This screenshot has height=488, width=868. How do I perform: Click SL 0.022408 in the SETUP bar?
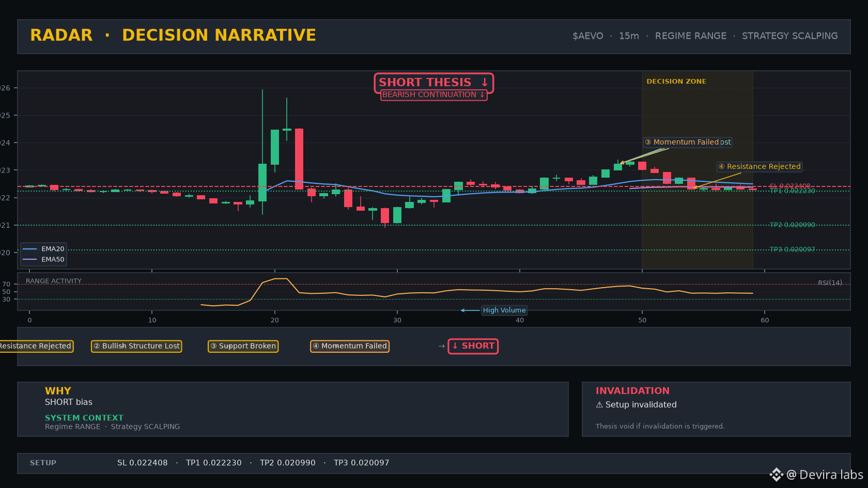143,463
